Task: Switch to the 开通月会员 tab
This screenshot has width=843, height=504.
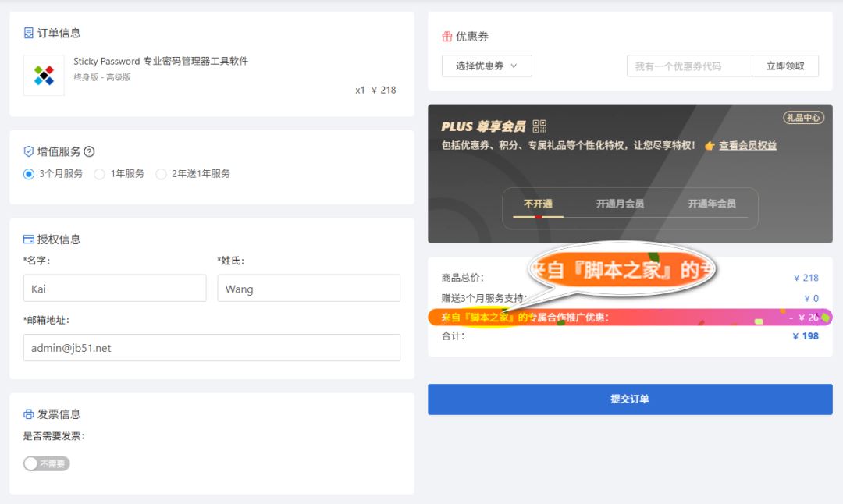Action: tap(620, 204)
